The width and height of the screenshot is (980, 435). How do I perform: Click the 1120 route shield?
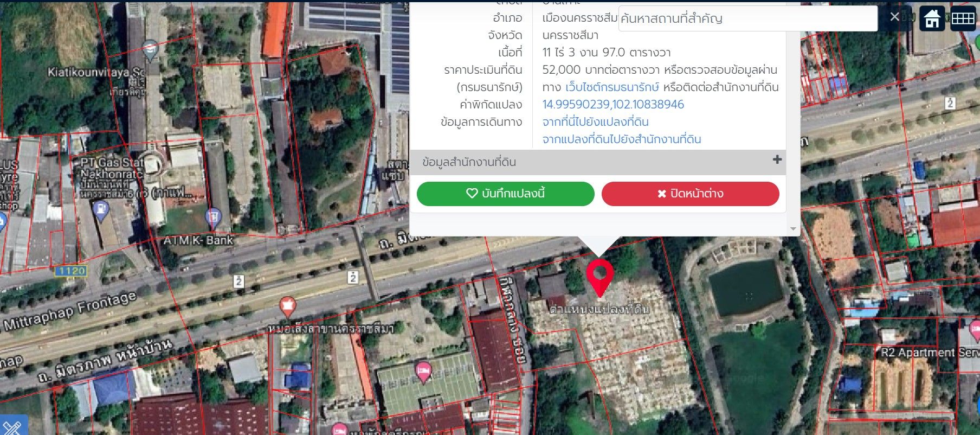tap(71, 271)
